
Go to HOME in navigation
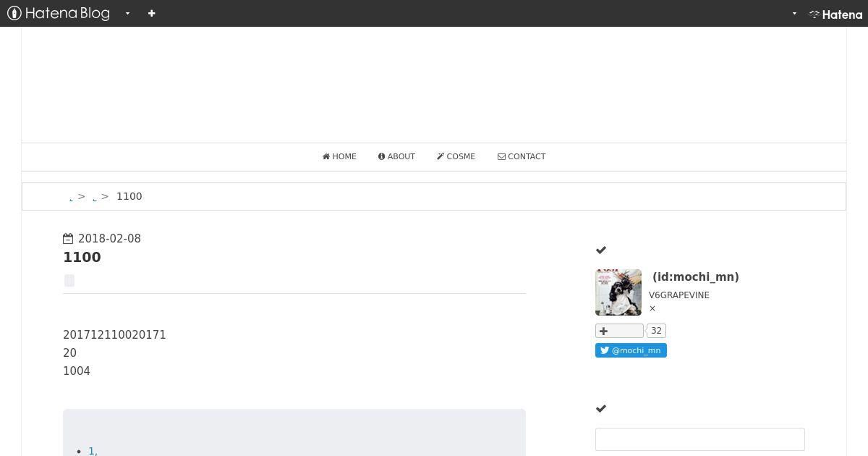tap(339, 156)
